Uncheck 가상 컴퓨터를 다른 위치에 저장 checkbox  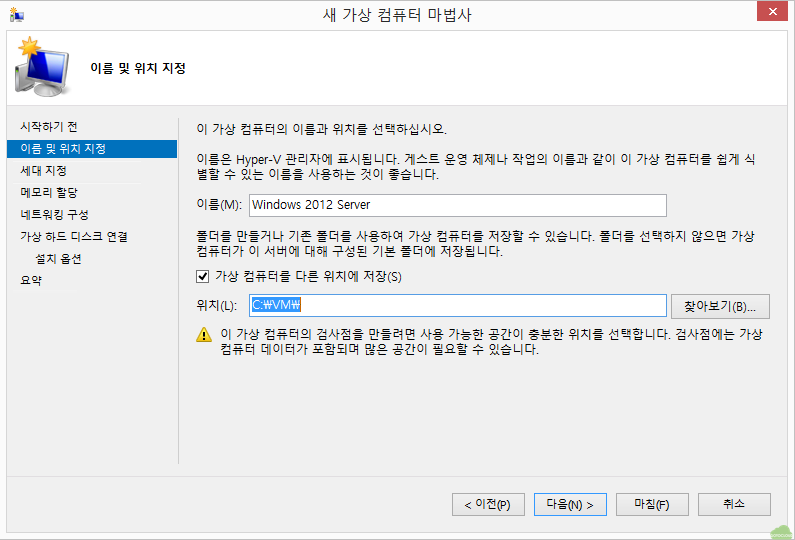coord(202,276)
